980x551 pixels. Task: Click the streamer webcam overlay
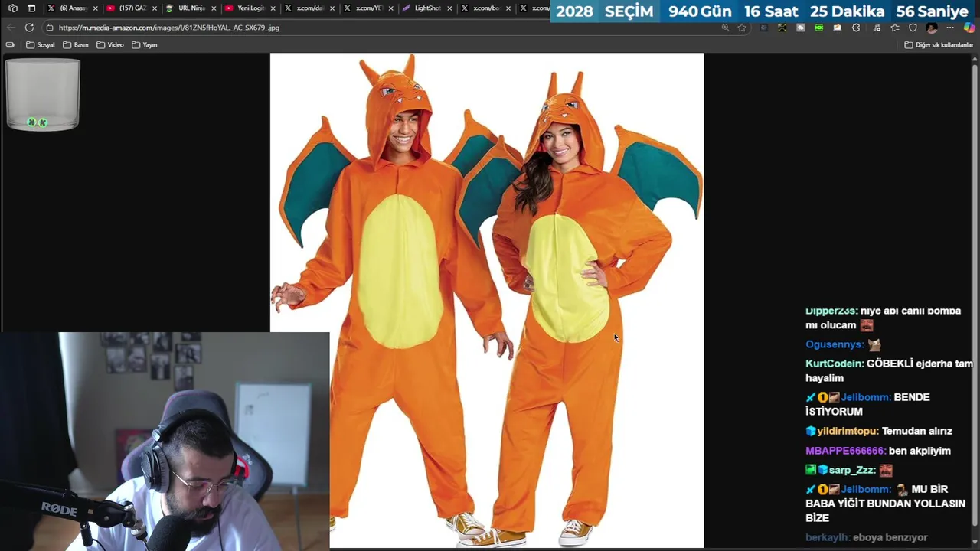(x=165, y=441)
